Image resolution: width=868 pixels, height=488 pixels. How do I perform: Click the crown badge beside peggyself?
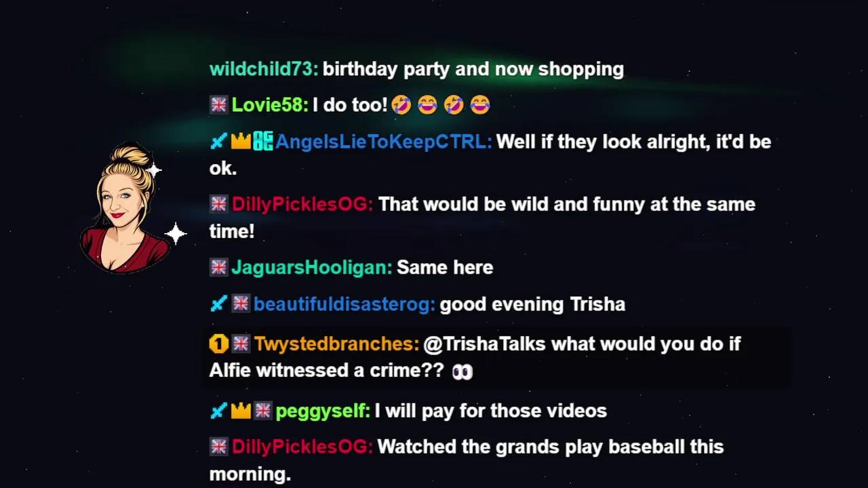coord(241,410)
